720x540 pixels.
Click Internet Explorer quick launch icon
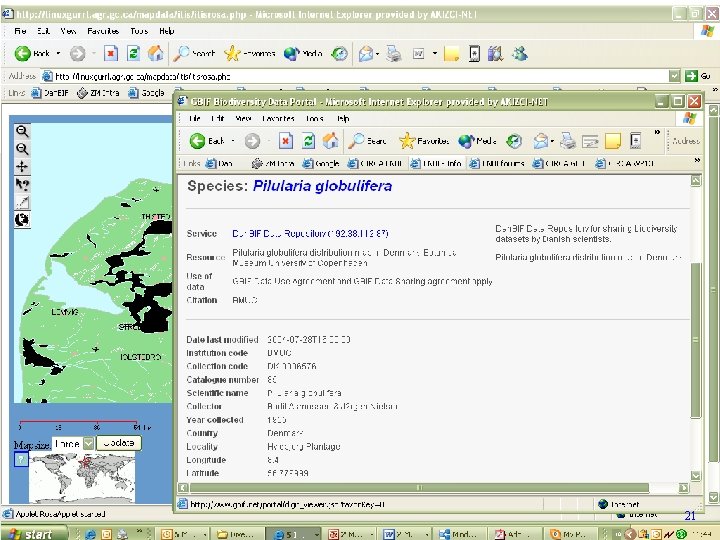[91, 534]
